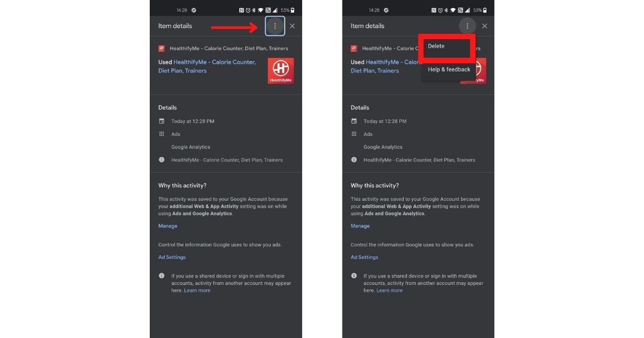Screen dimensions: 644x338
Task: Tap 'Why this activity?' heading in right screenshot
Action: (375, 186)
